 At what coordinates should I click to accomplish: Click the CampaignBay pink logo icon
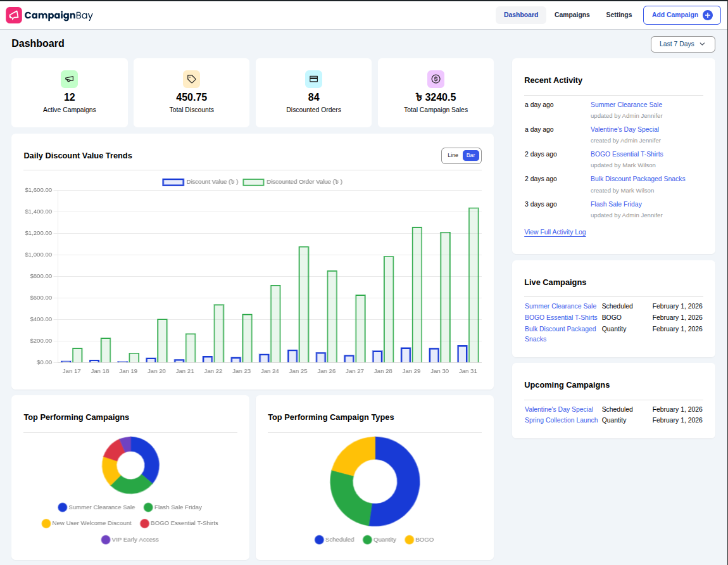pos(14,15)
